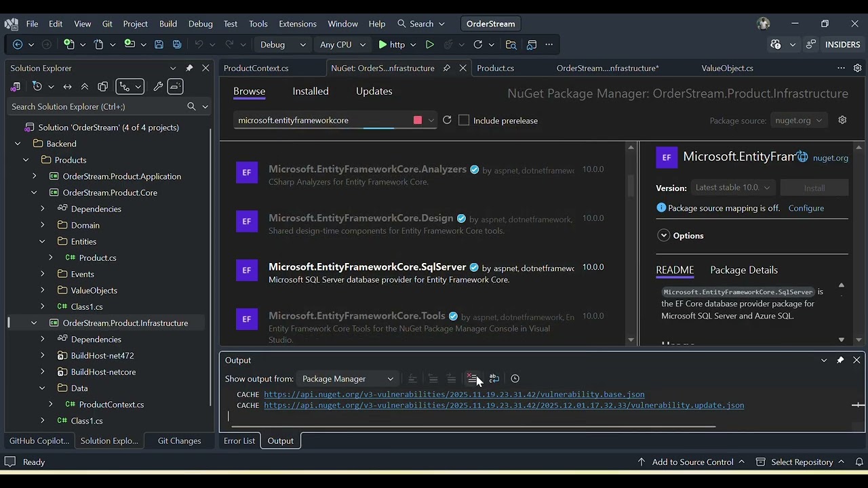Screen dimensions: 868x488
Task: Click the disabled Install button
Action: pos(814,188)
